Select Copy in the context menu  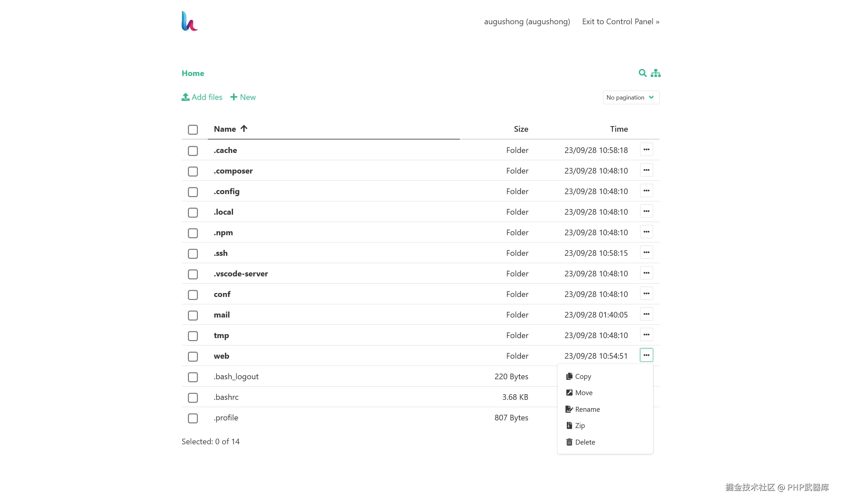582,376
